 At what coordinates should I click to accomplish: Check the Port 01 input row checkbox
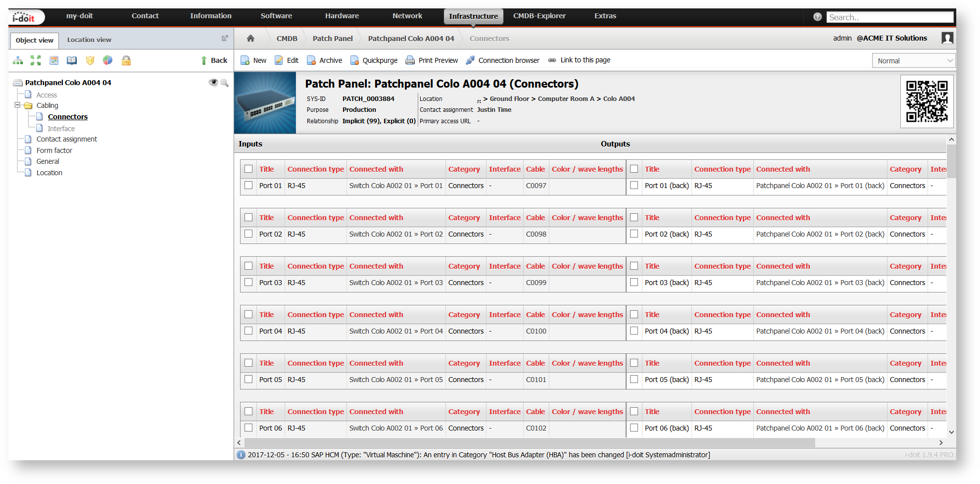[x=248, y=185]
